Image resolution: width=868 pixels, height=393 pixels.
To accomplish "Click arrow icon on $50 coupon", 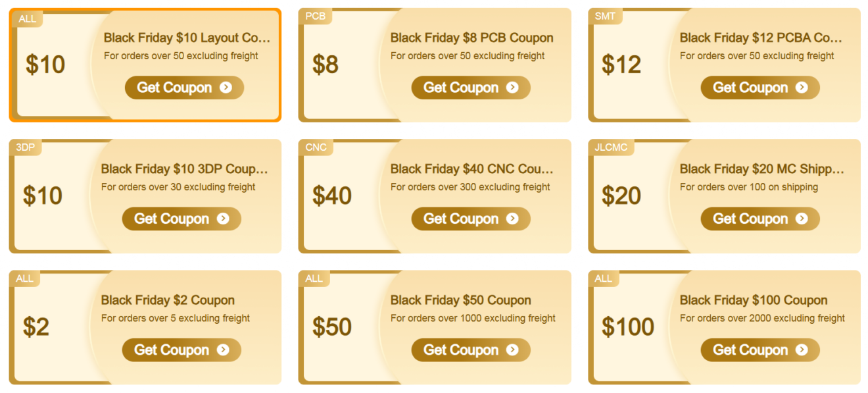I will coord(512,350).
